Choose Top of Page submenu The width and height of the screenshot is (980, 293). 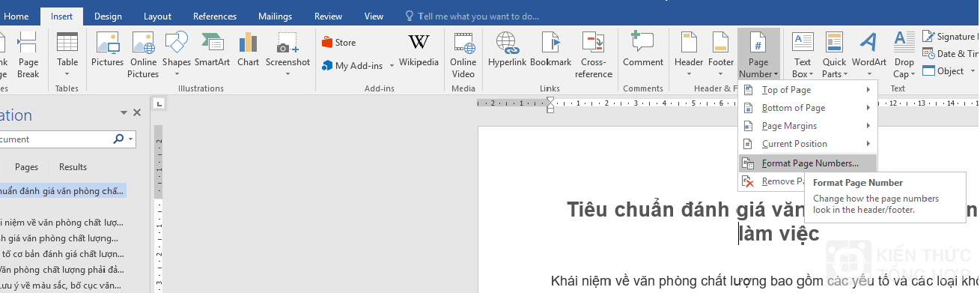pos(807,90)
